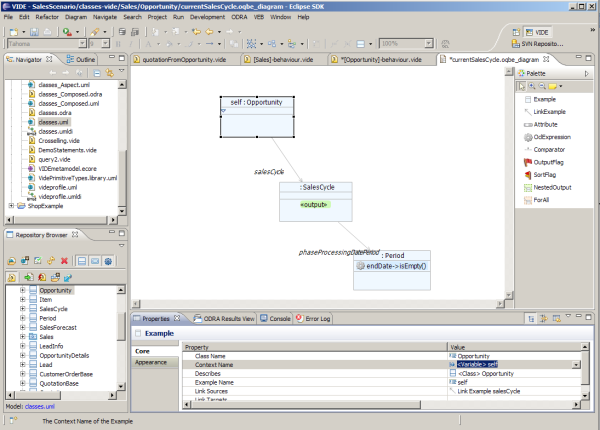The width and height of the screenshot is (600, 430).
Task: Select QuotationBase in Repository Browser
Action: click(x=59, y=383)
